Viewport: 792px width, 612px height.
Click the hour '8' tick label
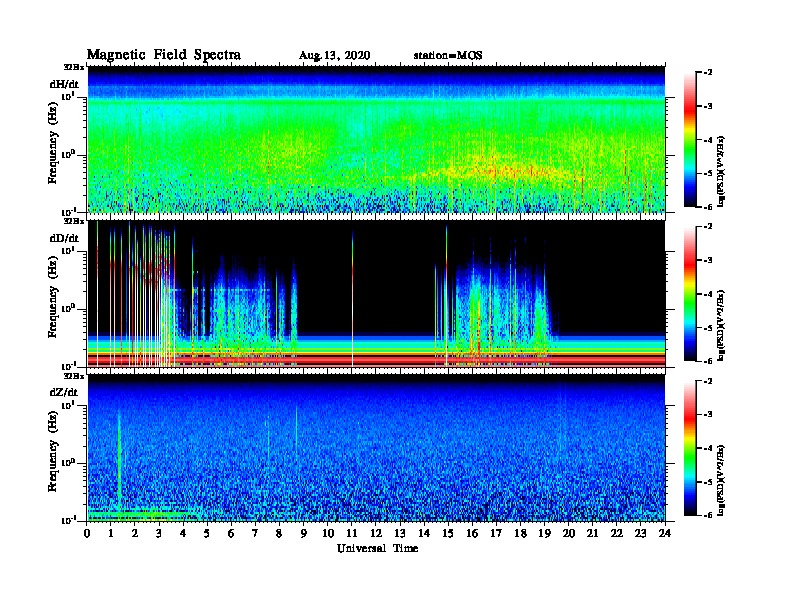pyautogui.click(x=279, y=533)
